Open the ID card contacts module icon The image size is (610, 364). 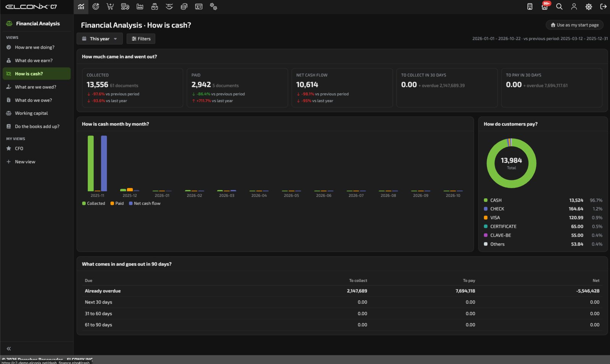199,6
